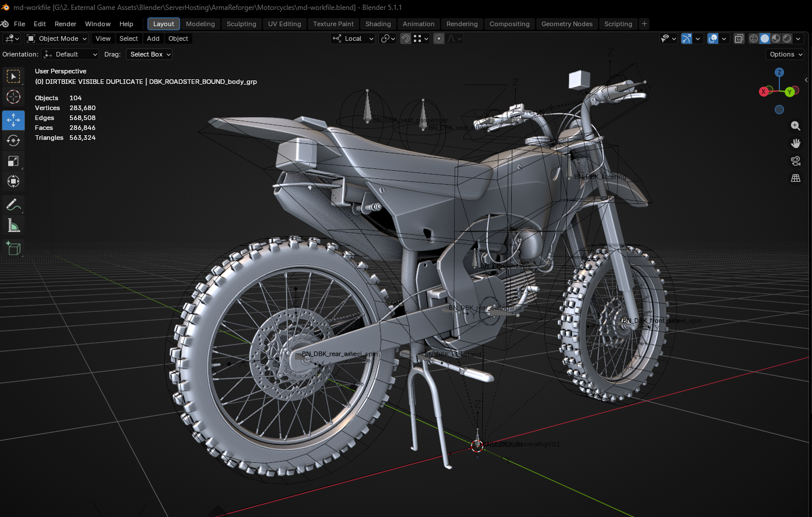Open the Help menu
812x517 pixels.
click(x=126, y=24)
